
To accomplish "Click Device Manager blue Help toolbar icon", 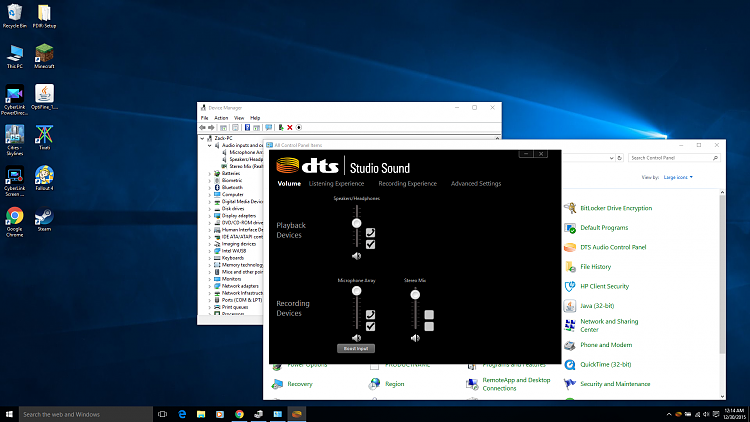I will click(247, 128).
